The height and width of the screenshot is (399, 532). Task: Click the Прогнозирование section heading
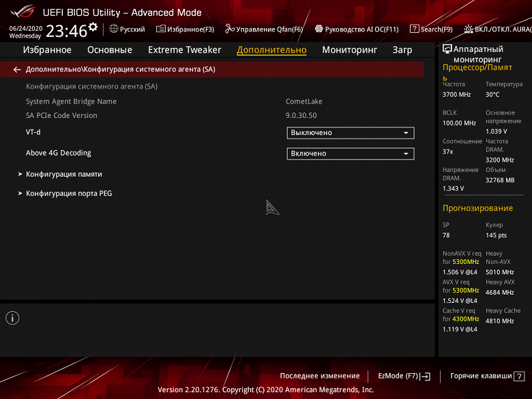(477, 208)
